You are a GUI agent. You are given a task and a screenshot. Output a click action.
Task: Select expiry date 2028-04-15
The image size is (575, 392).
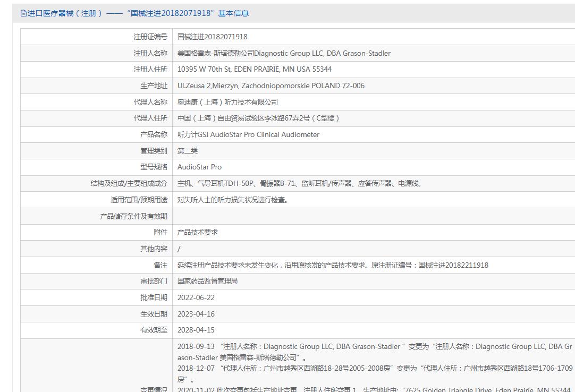196,330
